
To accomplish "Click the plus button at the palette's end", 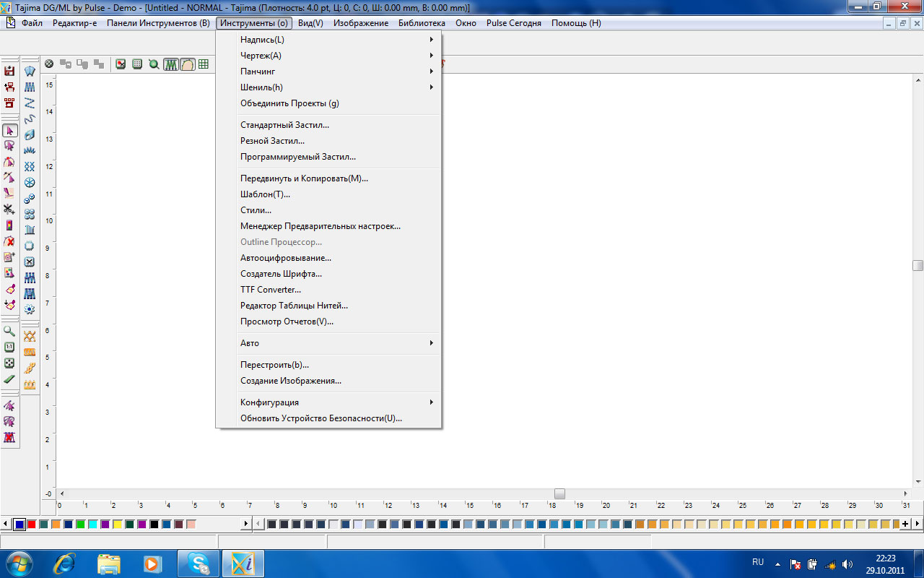I will pyautogui.click(x=905, y=524).
